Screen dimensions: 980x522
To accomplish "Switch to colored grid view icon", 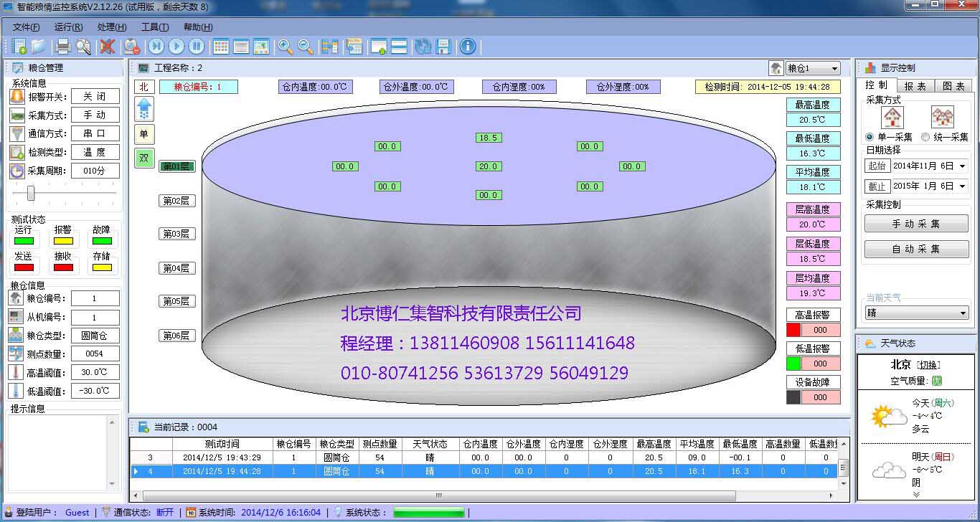I will click(221, 47).
